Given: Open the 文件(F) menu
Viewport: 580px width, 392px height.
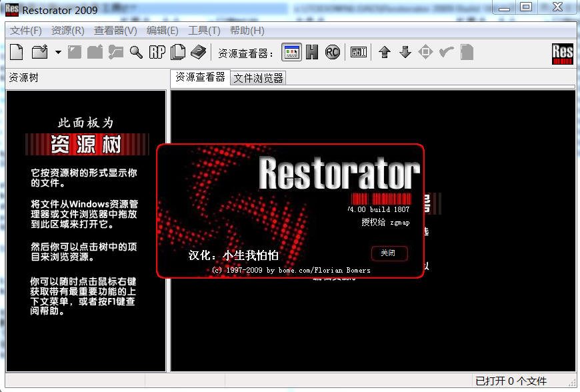Looking at the screenshot, I should 26,30.
